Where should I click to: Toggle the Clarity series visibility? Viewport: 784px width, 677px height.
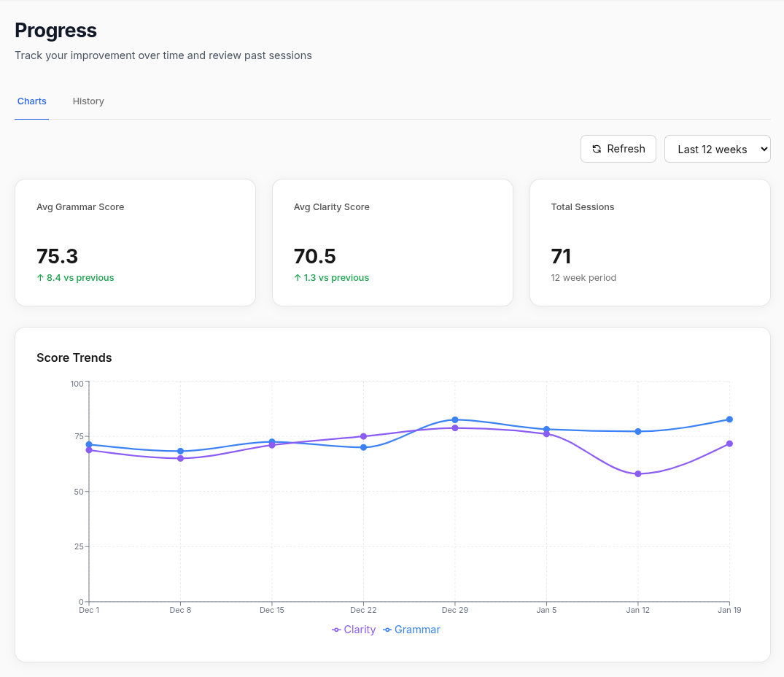[354, 630]
